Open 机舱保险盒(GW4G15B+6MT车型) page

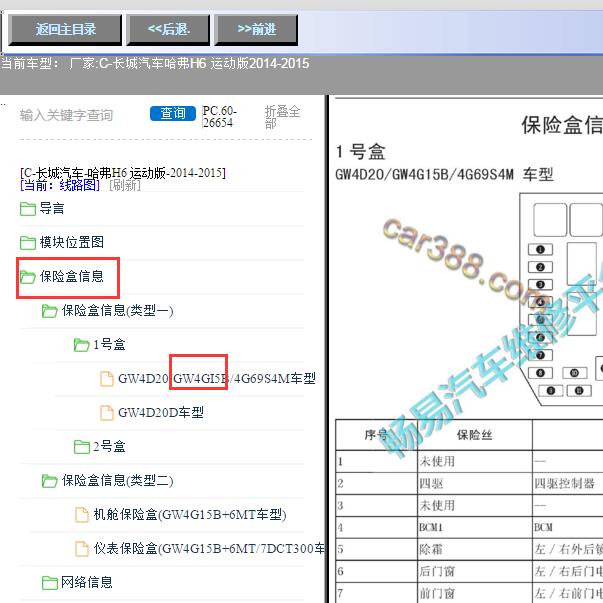pos(190,515)
